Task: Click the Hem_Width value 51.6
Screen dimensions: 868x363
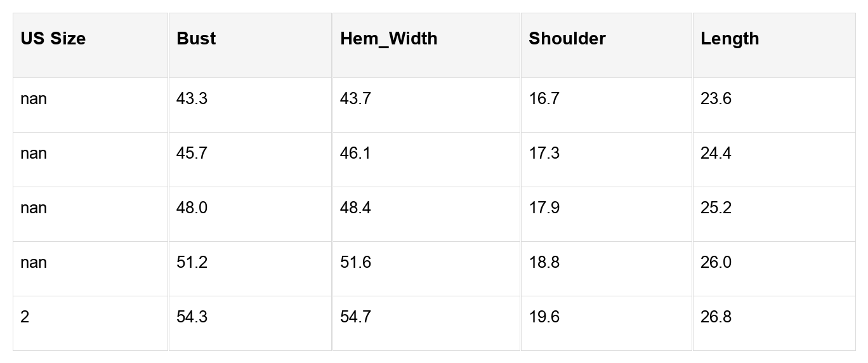Action: coord(355,263)
